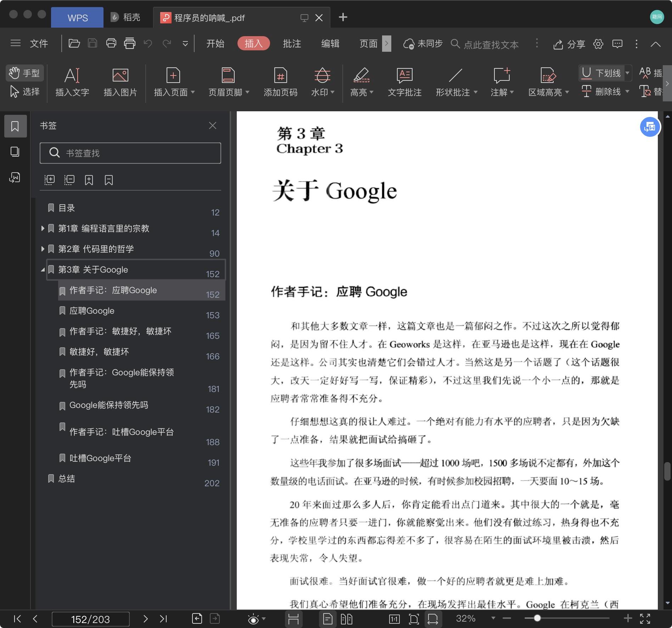The width and height of the screenshot is (672, 628).
Task: Open the Watermark dropdown arrow
Action: [x=332, y=92]
